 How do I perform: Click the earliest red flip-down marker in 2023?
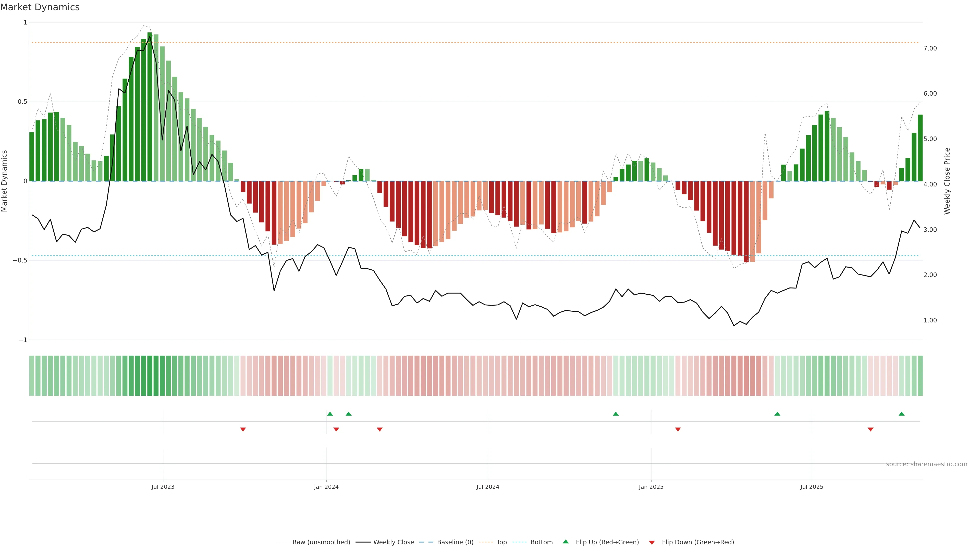coord(243,429)
